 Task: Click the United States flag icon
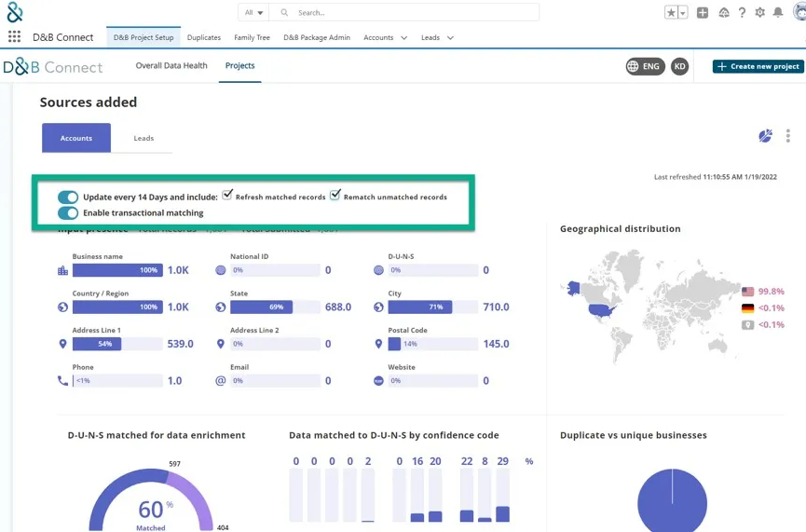[x=748, y=292]
